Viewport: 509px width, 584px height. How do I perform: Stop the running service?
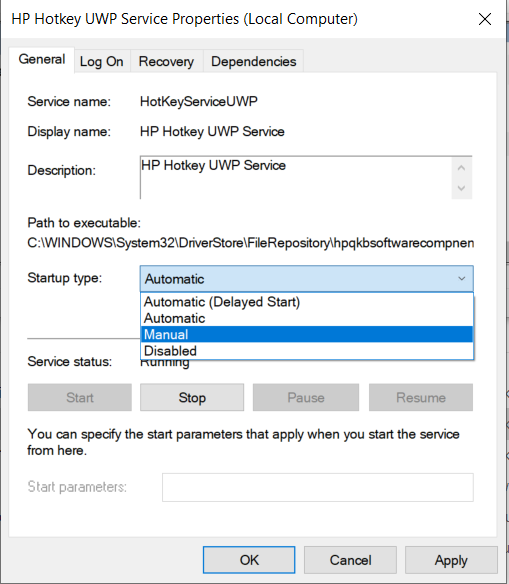(x=192, y=397)
